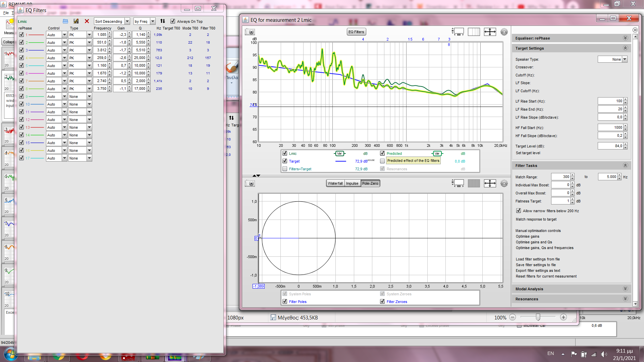Viewport: 644px width, 362px height.
Task: Capture pole-zero graph with camera icon
Action: click(x=250, y=184)
